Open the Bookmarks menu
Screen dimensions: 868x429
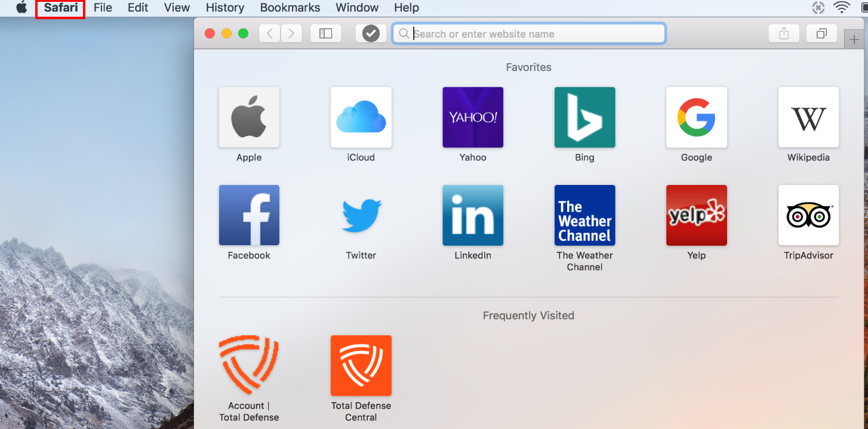(290, 8)
